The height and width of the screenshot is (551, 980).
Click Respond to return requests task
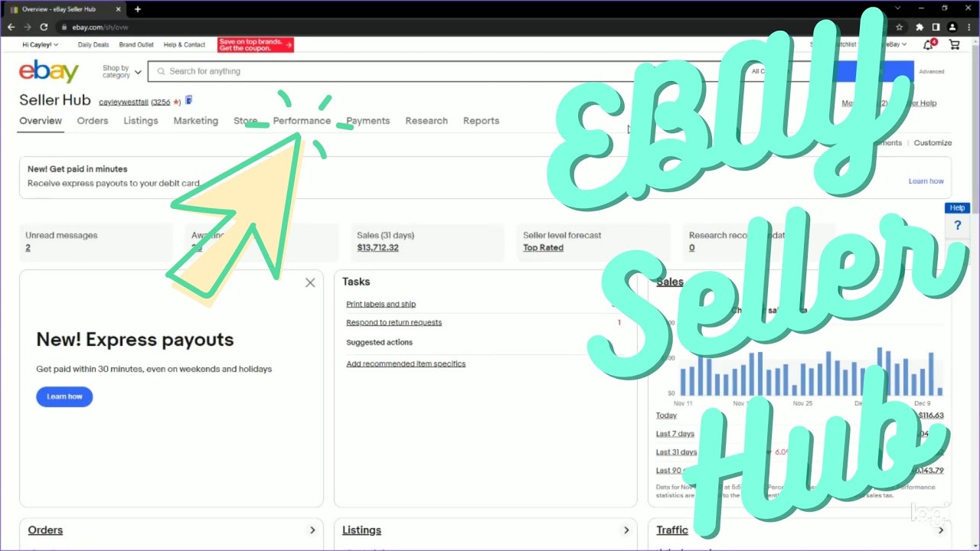pyautogui.click(x=394, y=322)
